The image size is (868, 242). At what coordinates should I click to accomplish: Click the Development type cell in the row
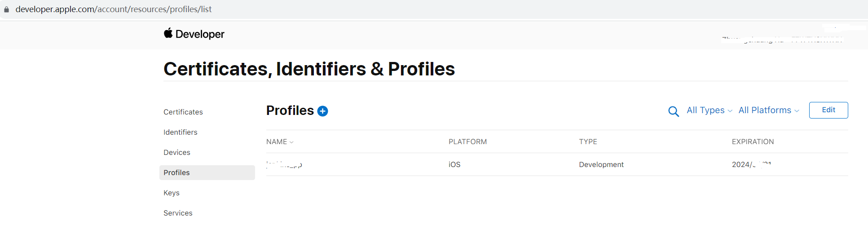[601, 165]
